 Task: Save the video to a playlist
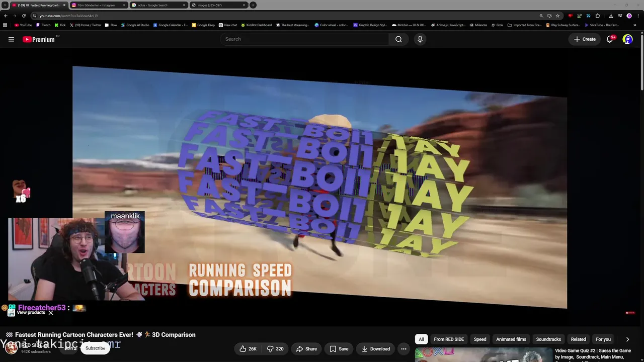point(339,349)
